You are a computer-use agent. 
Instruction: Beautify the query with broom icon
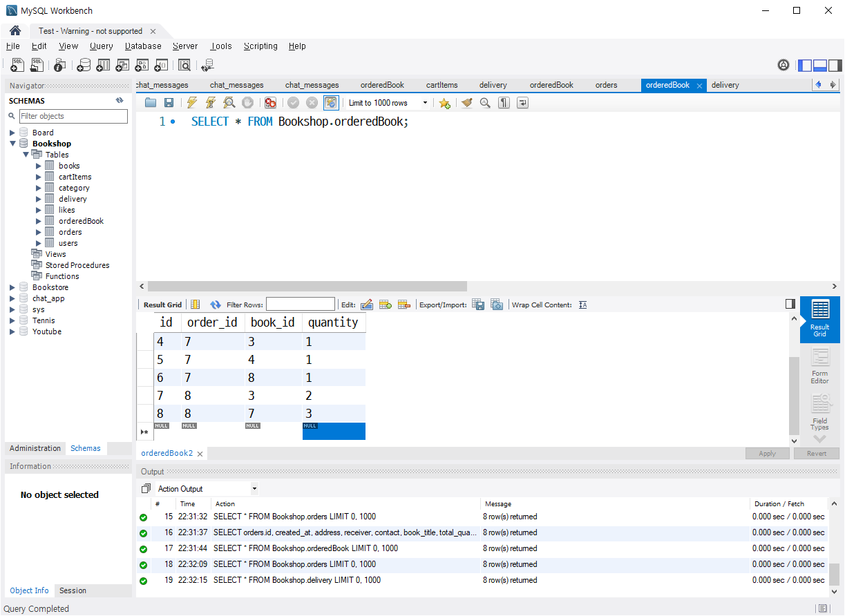[467, 103]
